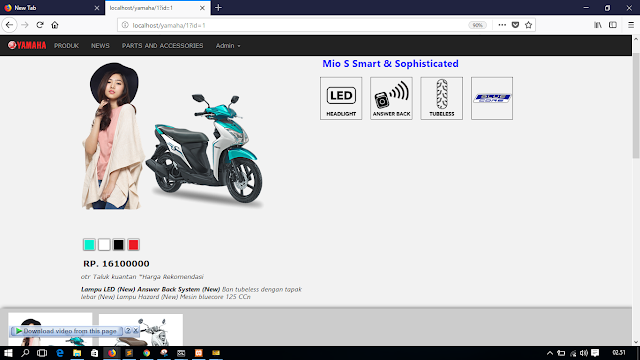Select the localhost/yamaha tab
The width and height of the screenshot is (640, 360).
[x=157, y=8]
